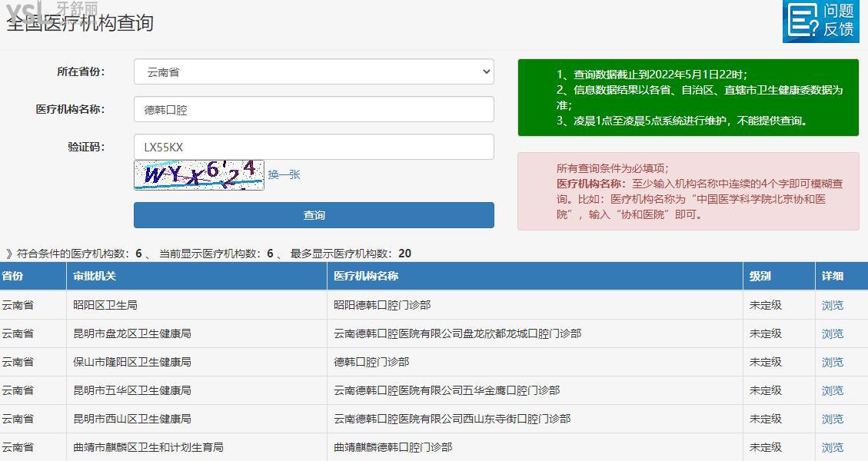The width and height of the screenshot is (868, 461).
Task: Open the 问题反馈 feedback icon
Action: pos(820,21)
